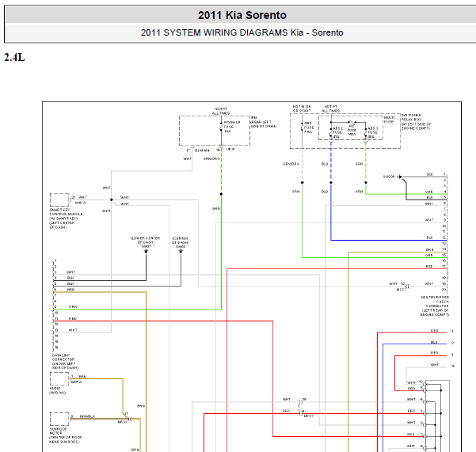Click the Audio component dashed box
Image resolution: width=476 pixels, height=452 pixels.
(59, 379)
